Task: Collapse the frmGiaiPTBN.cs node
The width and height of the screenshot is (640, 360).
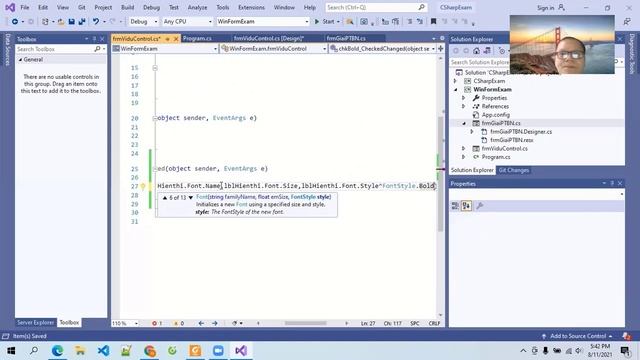Action: point(464,123)
